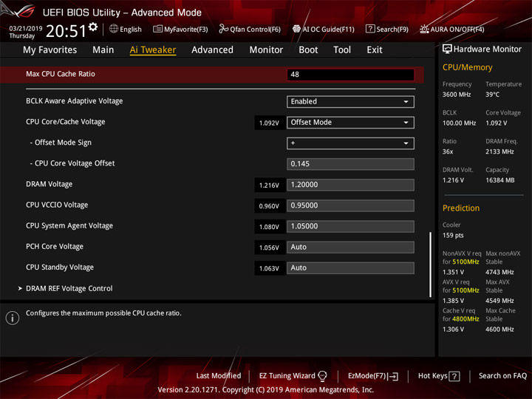
Task: Open the Advanced tab
Action: pyautogui.click(x=212, y=50)
